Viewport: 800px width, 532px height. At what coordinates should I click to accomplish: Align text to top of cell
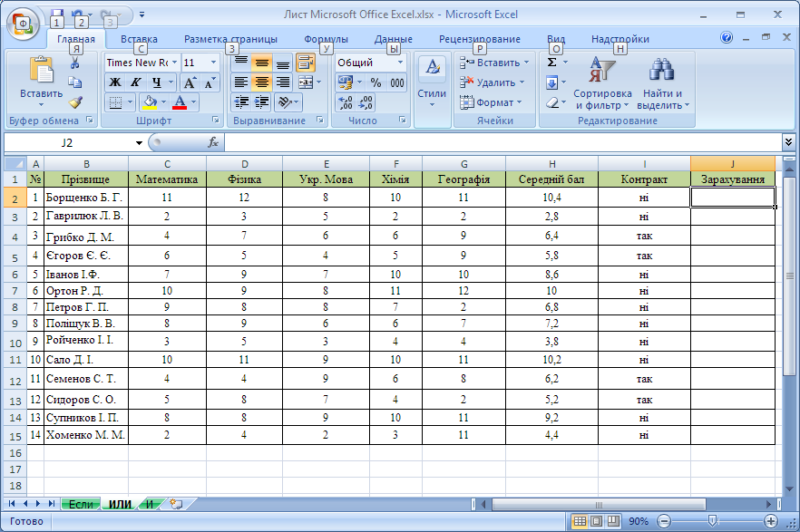[x=241, y=63]
